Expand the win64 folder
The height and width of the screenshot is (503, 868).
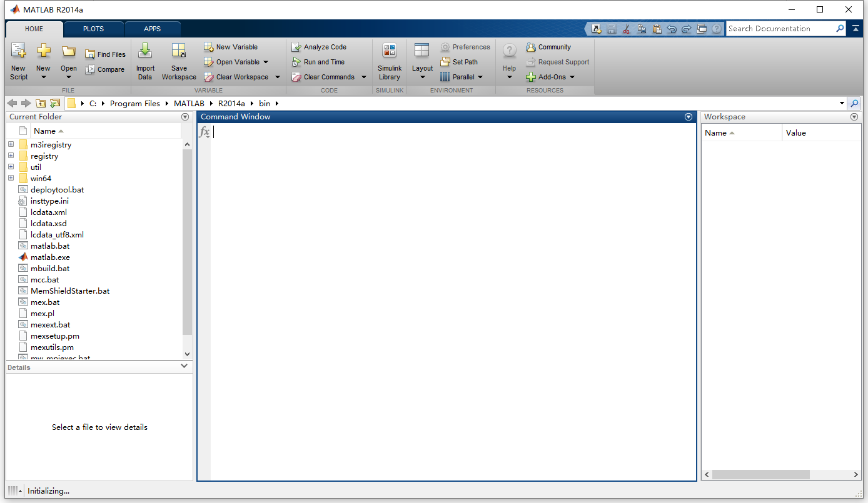point(11,178)
